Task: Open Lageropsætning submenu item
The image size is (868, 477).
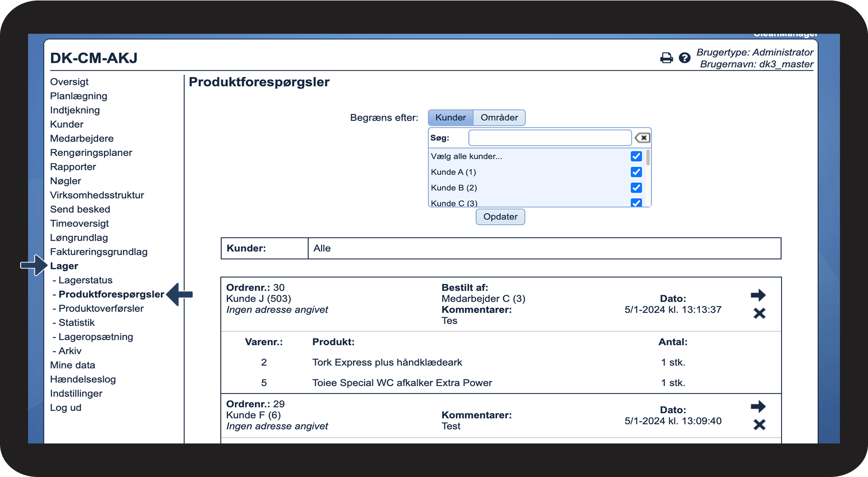Action: [x=95, y=337]
